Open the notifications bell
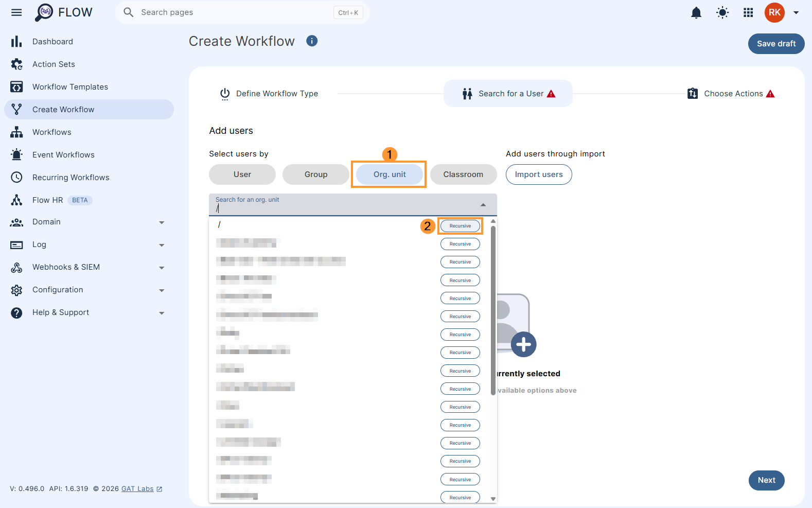The height and width of the screenshot is (508, 812). (696, 13)
